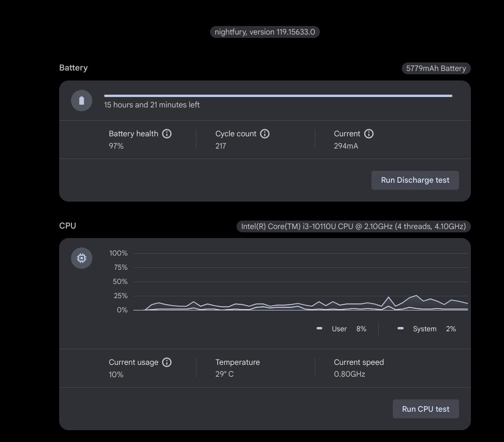Viewport: 504px width, 442px height.
Task: Click the battery charge progress bar
Action: (278, 96)
